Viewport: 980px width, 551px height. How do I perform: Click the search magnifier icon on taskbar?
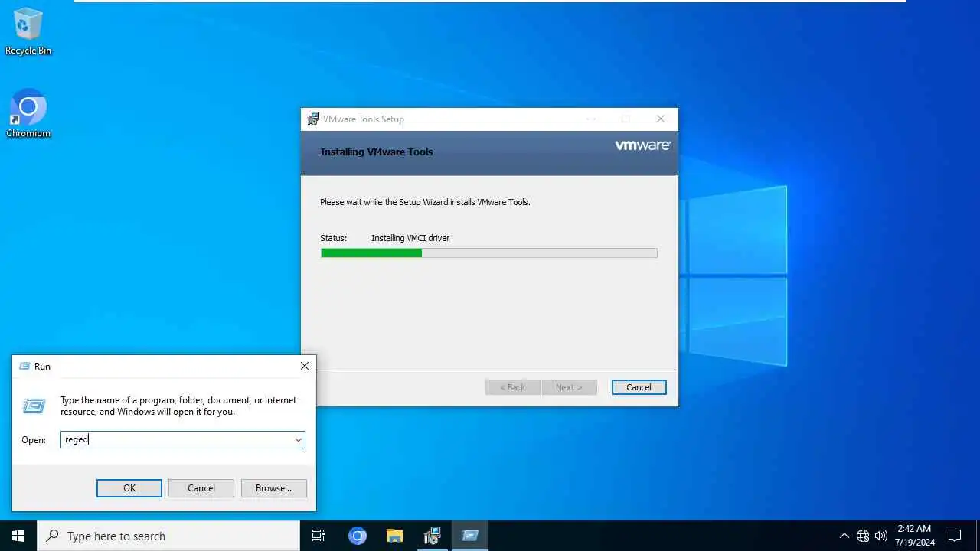coord(53,536)
